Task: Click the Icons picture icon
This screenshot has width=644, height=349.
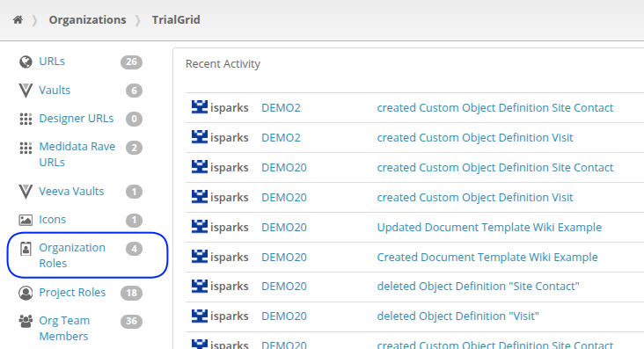Action: [x=26, y=220]
